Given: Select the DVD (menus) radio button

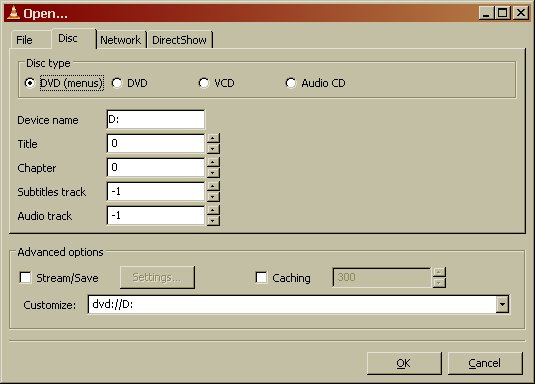Looking at the screenshot, I should (x=30, y=83).
